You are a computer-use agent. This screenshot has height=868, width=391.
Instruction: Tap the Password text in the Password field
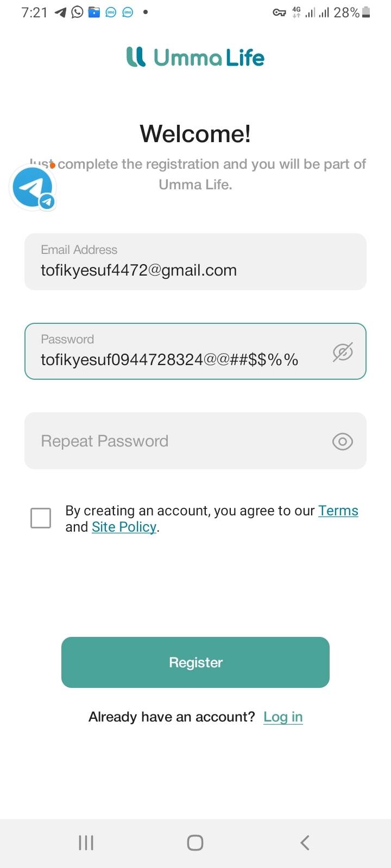[169, 360]
